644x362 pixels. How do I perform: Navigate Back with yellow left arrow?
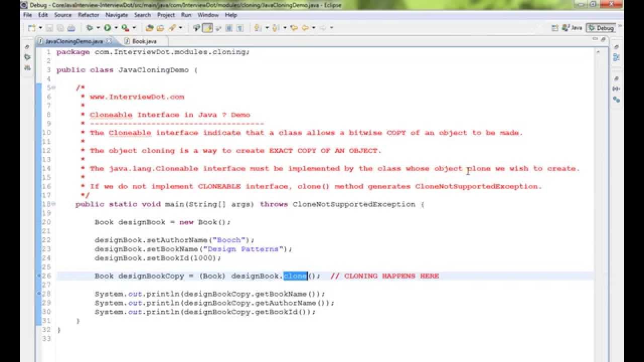[x=305, y=28]
